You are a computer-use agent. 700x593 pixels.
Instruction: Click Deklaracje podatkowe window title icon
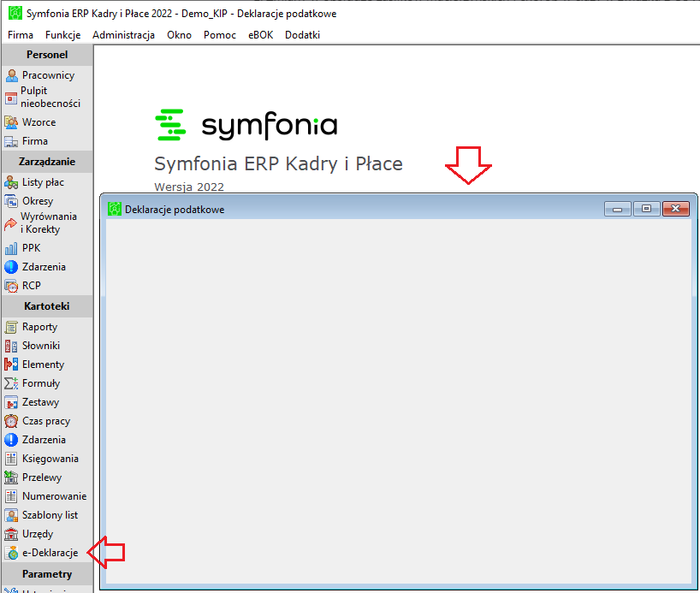coord(115,209)
